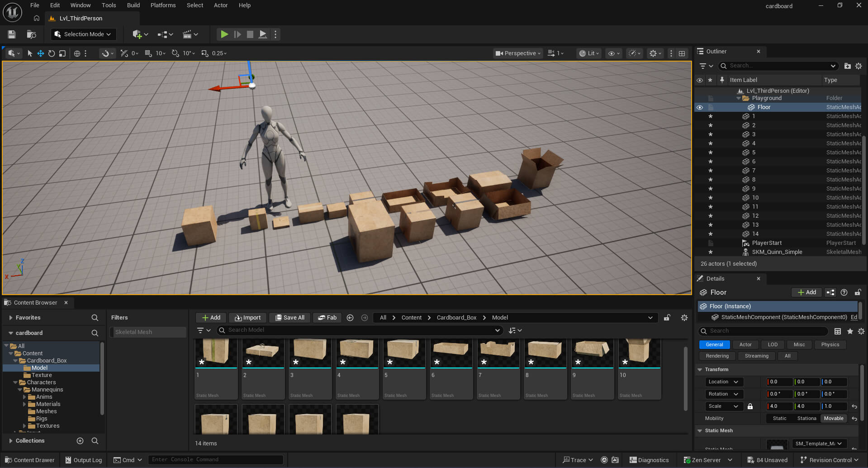Switch to the LOD filter tab
Image resolution: width=868 pixels, height=468 pixels.
pyautogui.click(x=773, y=345)
